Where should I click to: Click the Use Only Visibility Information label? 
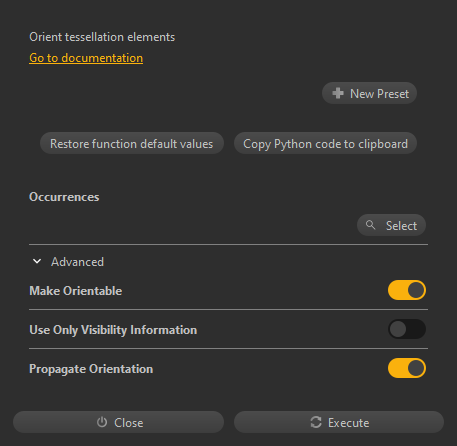click(113, 330)
